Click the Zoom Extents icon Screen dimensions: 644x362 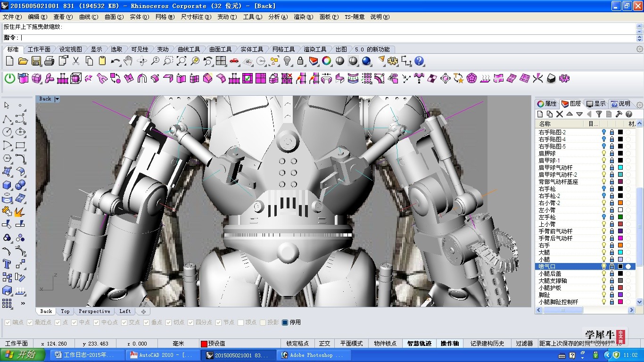pos(182,61)
